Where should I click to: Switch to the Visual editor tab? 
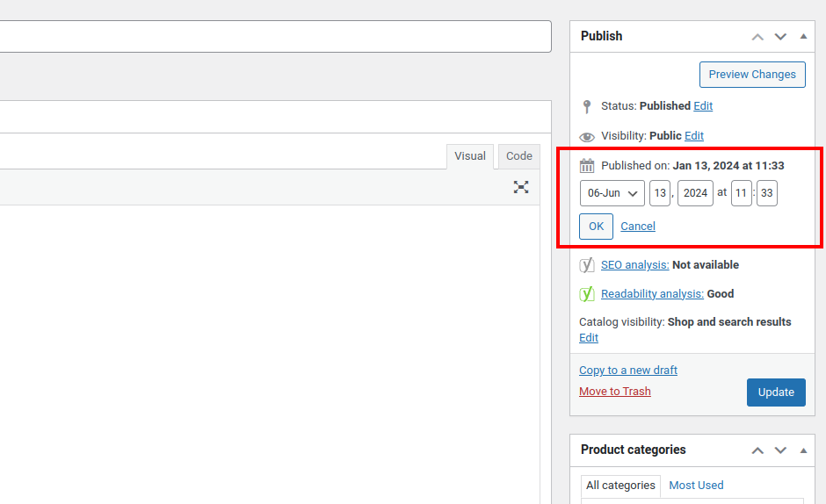[x=470, y=156]
